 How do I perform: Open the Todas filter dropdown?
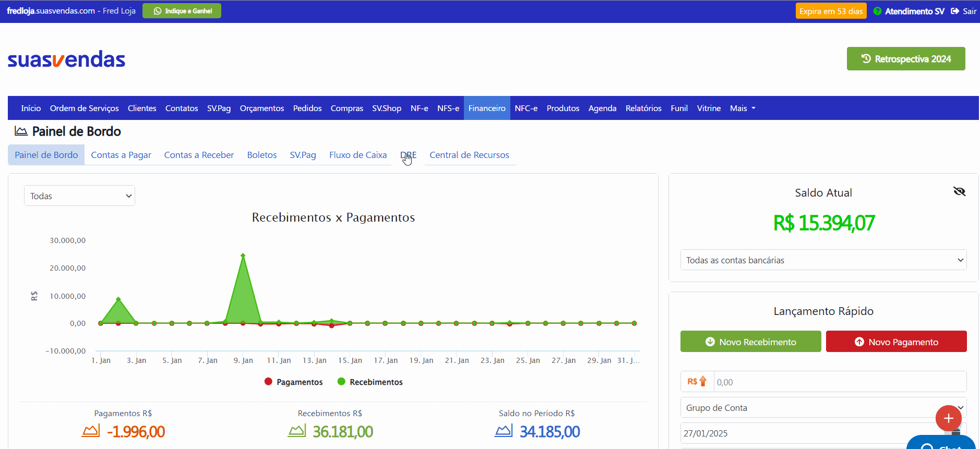point(79,196)
